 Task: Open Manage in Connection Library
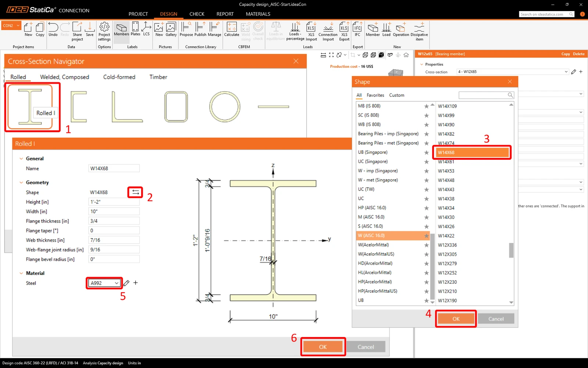tap(214, 29)
